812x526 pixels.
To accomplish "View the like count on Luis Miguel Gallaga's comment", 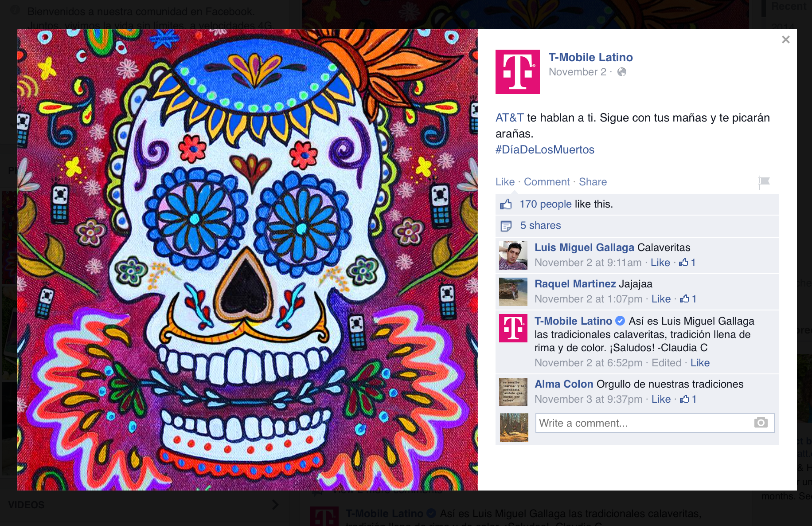I will pos(687,263).
